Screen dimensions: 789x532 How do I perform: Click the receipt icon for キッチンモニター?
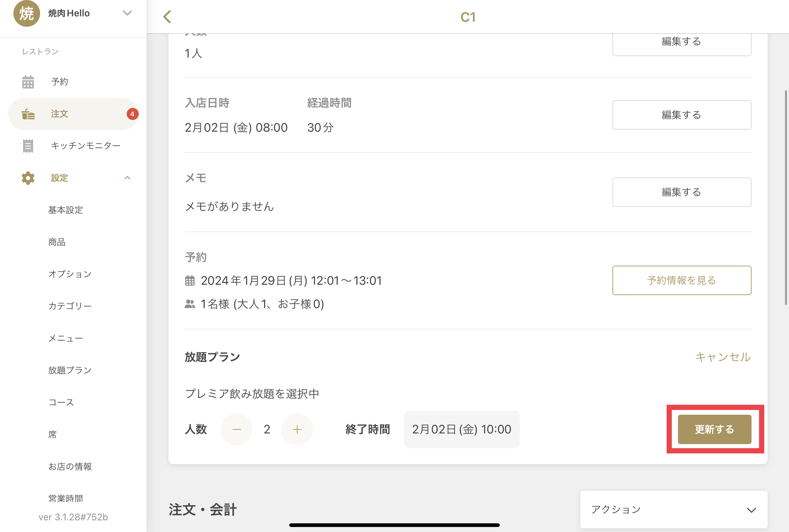tap(28, 146)
